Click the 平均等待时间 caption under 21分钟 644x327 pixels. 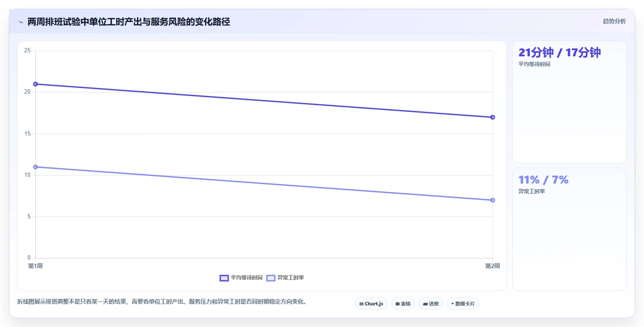point(534,64)
